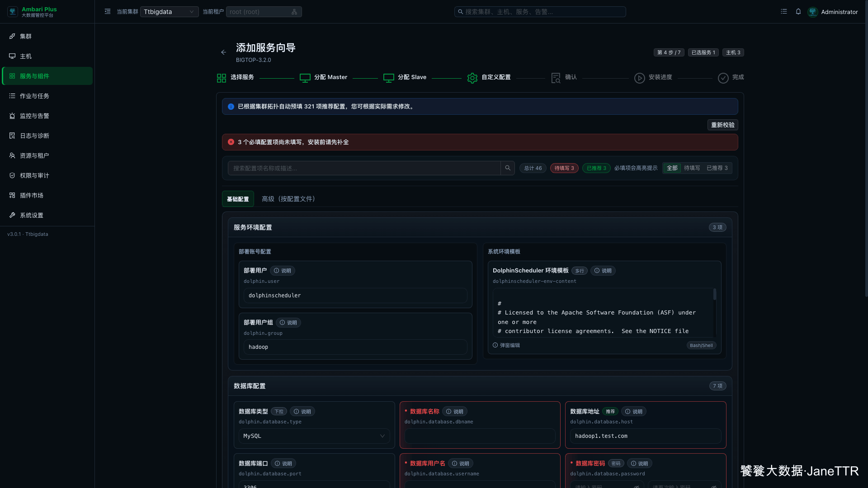Open 作业与任务 in the sidebar

click(x=47, y=96)
